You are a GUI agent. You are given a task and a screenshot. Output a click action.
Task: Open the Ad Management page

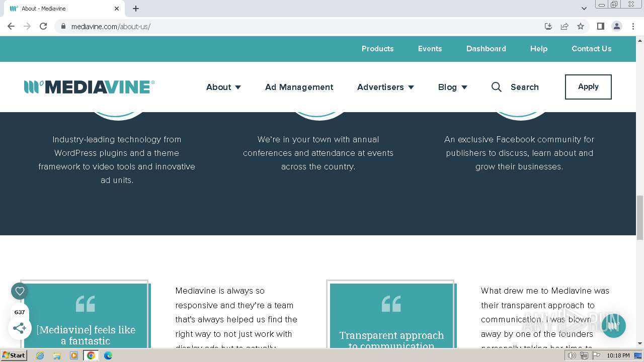pyautogui.click(x=299, y=87)
